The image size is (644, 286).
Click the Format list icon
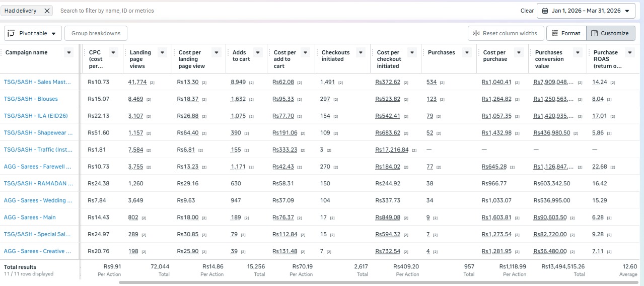pos(555,33)
